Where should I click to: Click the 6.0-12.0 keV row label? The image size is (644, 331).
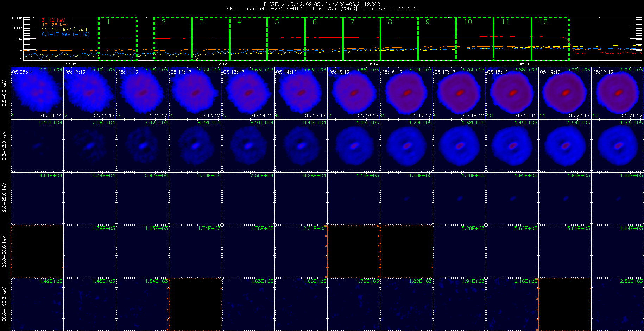tap(4, 146)
